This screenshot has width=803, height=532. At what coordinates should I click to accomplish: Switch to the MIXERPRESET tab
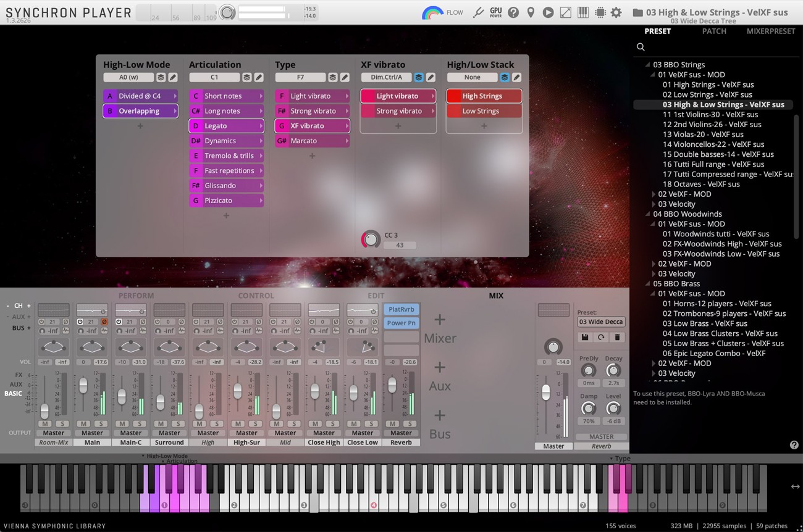click(770, 31)
